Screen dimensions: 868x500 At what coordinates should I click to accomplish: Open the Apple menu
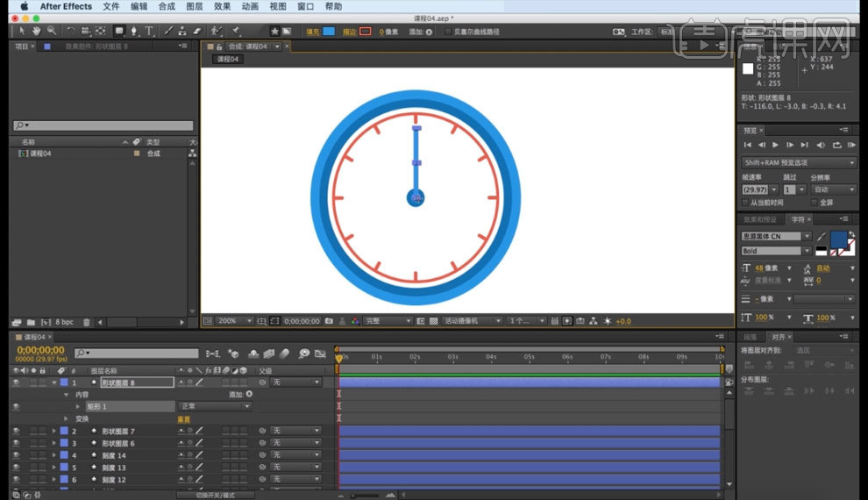click(24, 7)
